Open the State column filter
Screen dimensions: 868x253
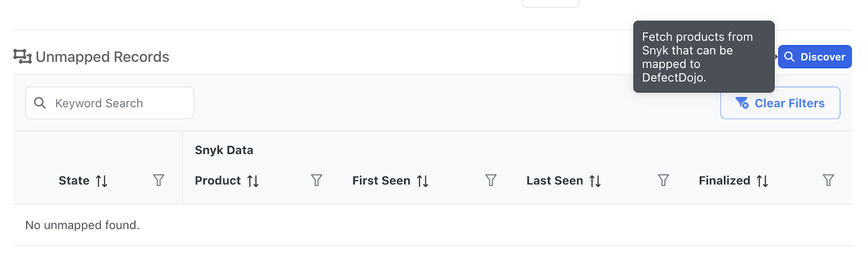(158, 180)
